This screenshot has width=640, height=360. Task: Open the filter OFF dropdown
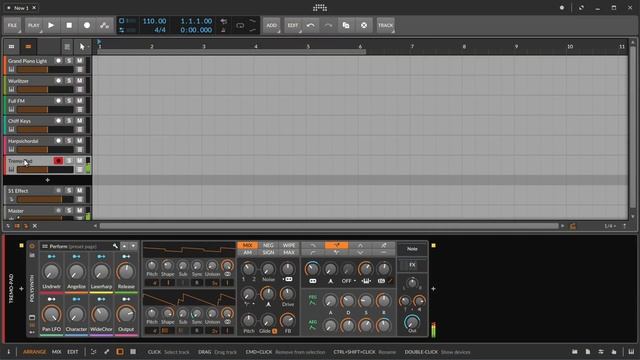pos(348,281)
